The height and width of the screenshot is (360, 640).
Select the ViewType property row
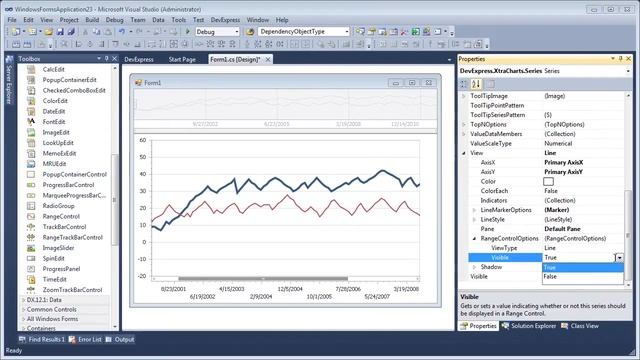coord(545,248)
